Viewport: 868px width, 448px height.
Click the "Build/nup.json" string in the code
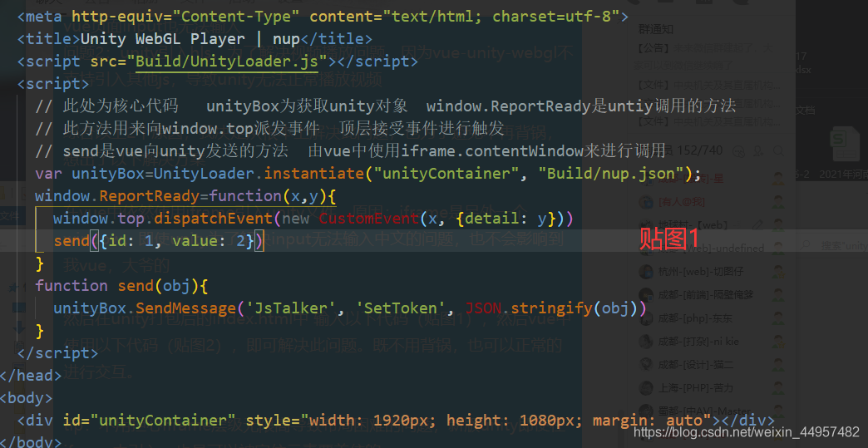coord(612,173)
